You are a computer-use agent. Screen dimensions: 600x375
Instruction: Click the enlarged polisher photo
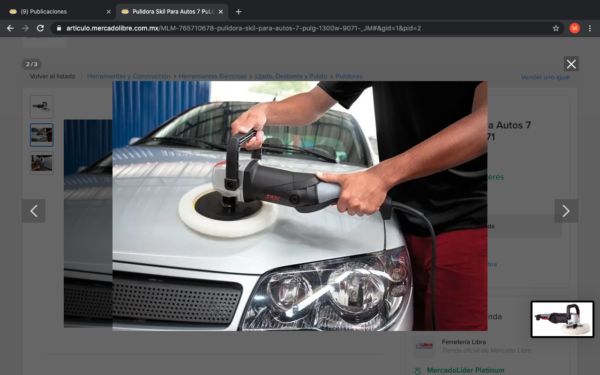300,206
